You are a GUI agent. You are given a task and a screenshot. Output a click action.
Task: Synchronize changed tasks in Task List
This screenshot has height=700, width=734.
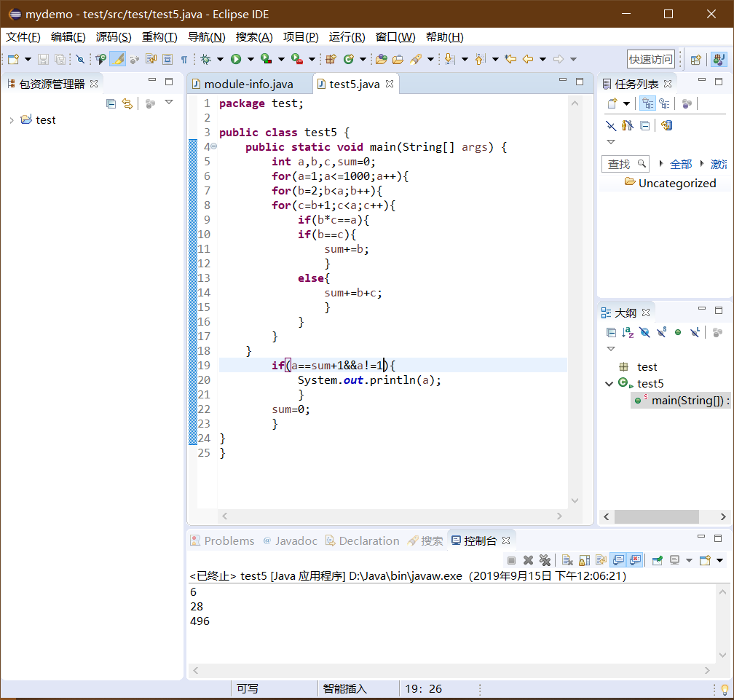pyautogui.click(x=666, y=125)
